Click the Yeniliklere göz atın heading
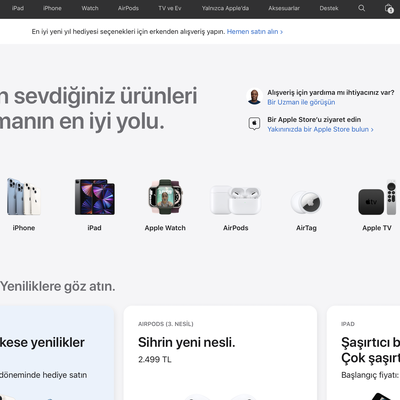Screen dimensions: 400x400 [58, 286]
